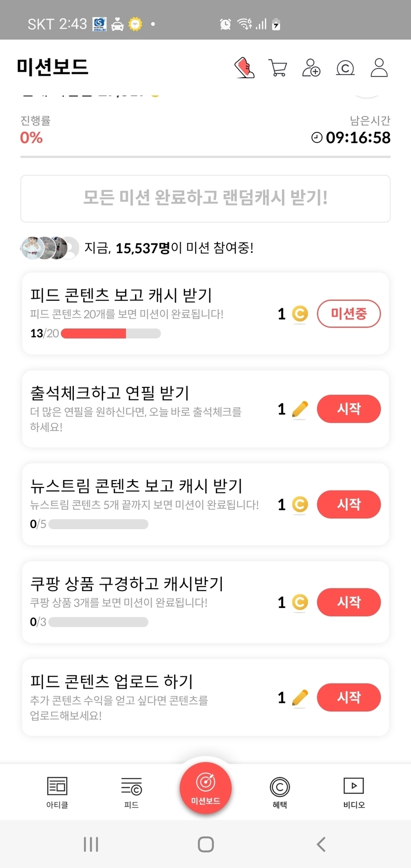Tap 미션중 button on feed content mission

(349, 314)
